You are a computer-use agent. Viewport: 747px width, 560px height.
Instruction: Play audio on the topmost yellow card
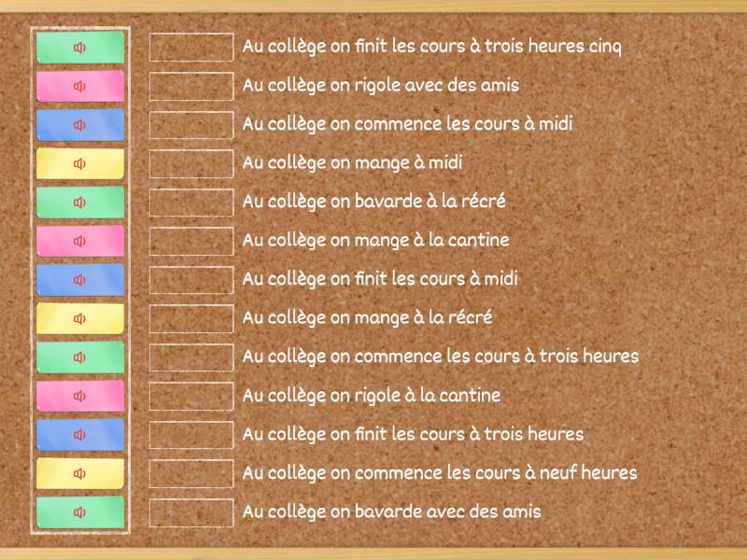click(80, 164)
